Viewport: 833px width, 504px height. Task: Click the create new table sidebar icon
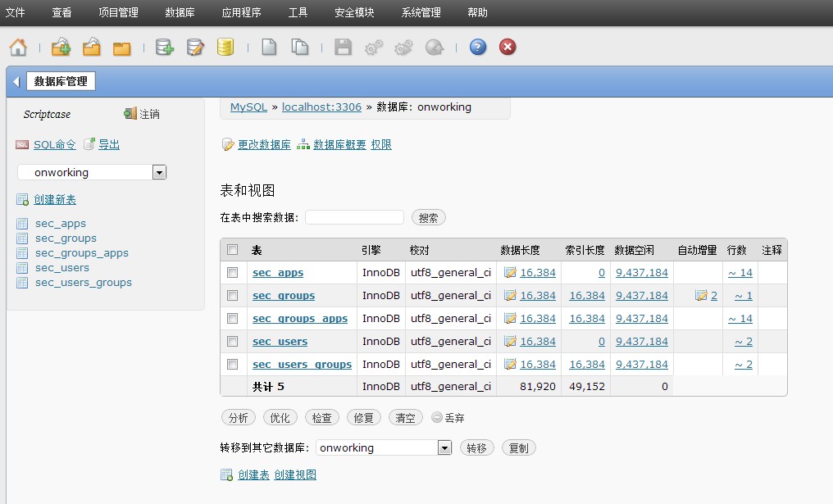coord(22,200)
